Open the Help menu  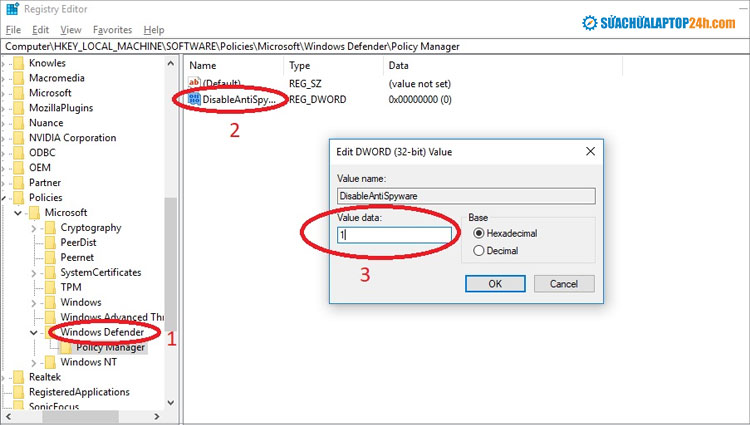tap(154, 30)
